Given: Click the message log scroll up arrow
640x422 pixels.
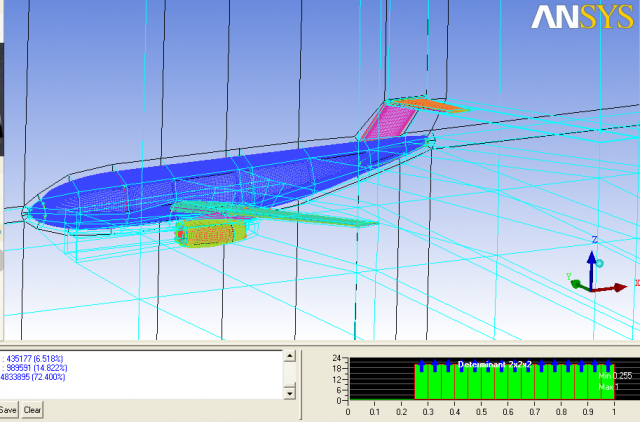Looking at the screenshot, I should [x=289, y=356].
